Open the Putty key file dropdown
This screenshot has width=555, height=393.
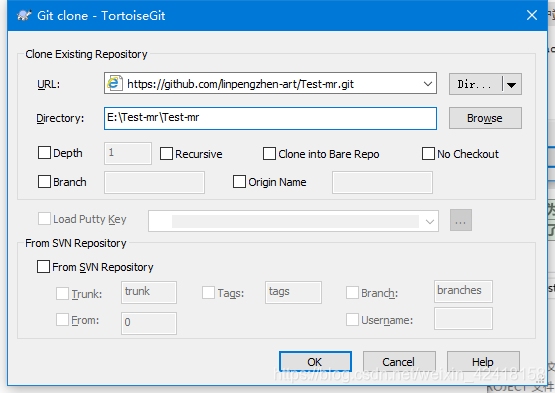(430, 222)
